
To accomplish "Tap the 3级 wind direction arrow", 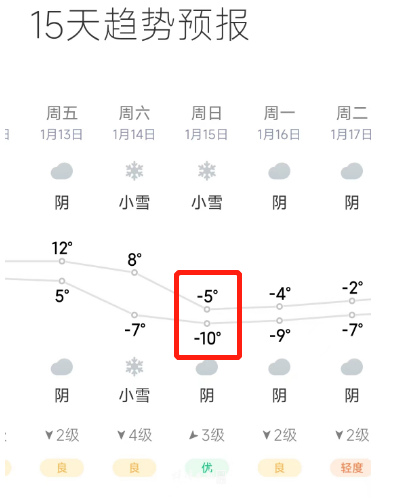I will 193,435.
